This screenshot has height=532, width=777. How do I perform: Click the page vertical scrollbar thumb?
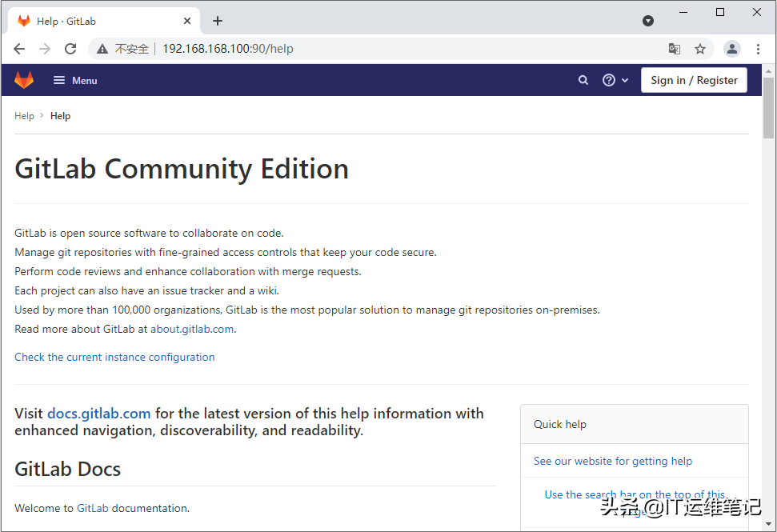(x=768, y=108)
